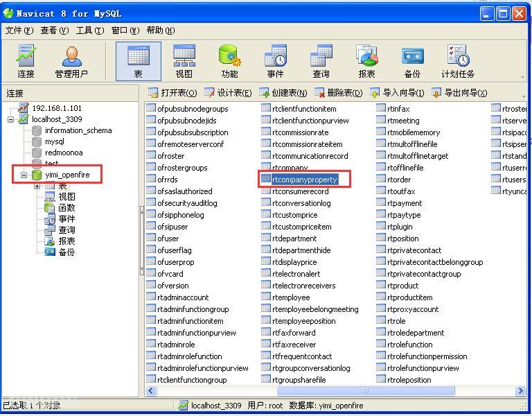Open the 帮助(H) menu
The height and width of the screenshot is (416, 532).
click(161, 31)
